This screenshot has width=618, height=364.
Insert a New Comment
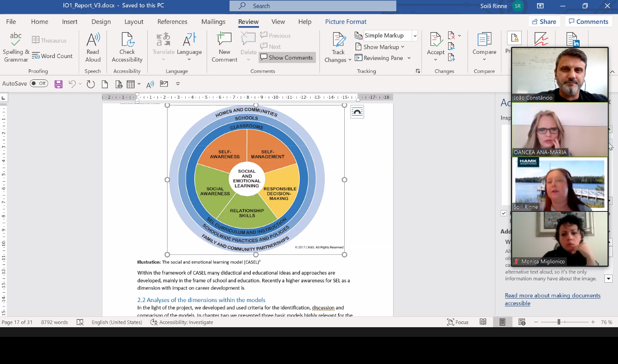tap(224, 47)
